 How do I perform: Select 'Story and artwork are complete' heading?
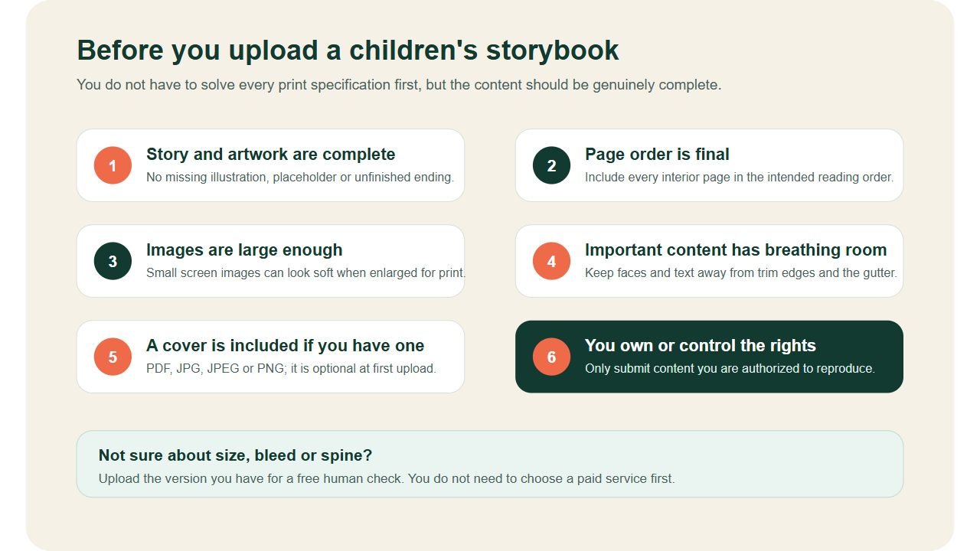click(x=271, y=155)
